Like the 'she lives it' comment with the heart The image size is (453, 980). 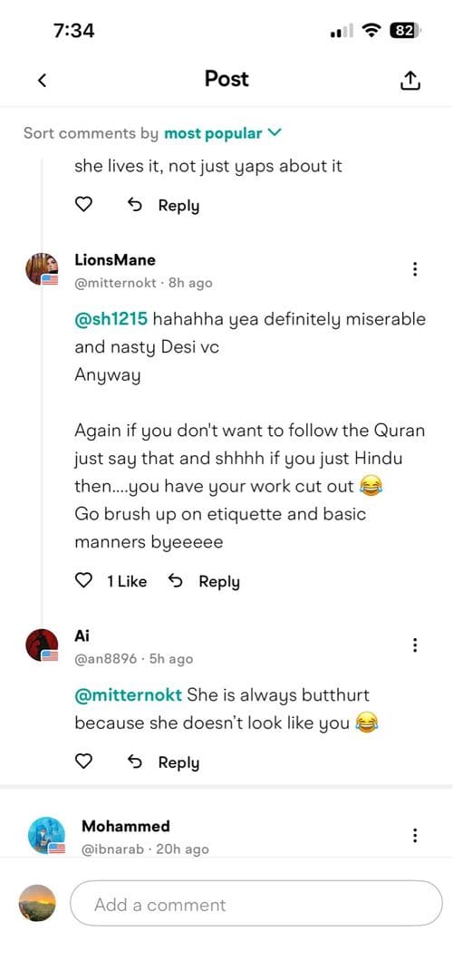tap(83, 205)
